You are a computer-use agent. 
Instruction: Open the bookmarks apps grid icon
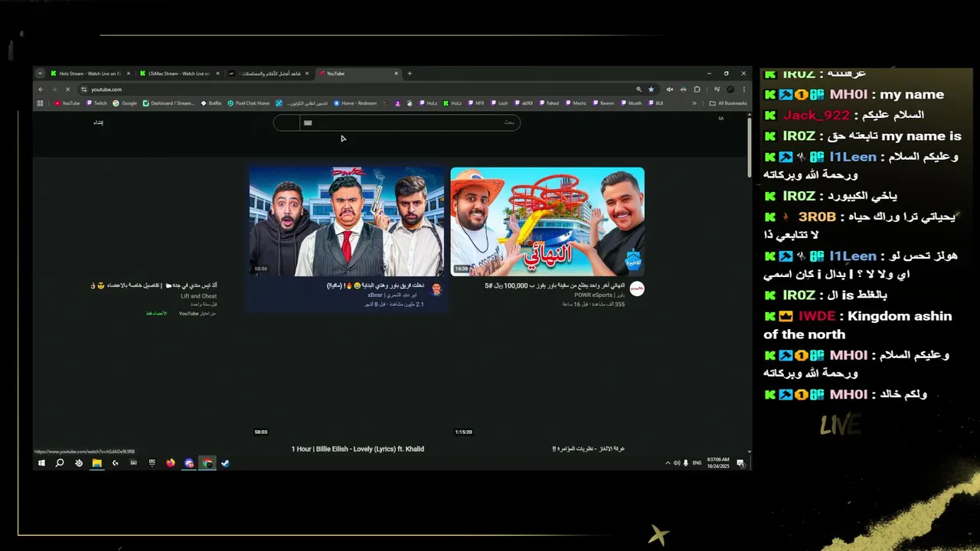[x=41, y=103]
